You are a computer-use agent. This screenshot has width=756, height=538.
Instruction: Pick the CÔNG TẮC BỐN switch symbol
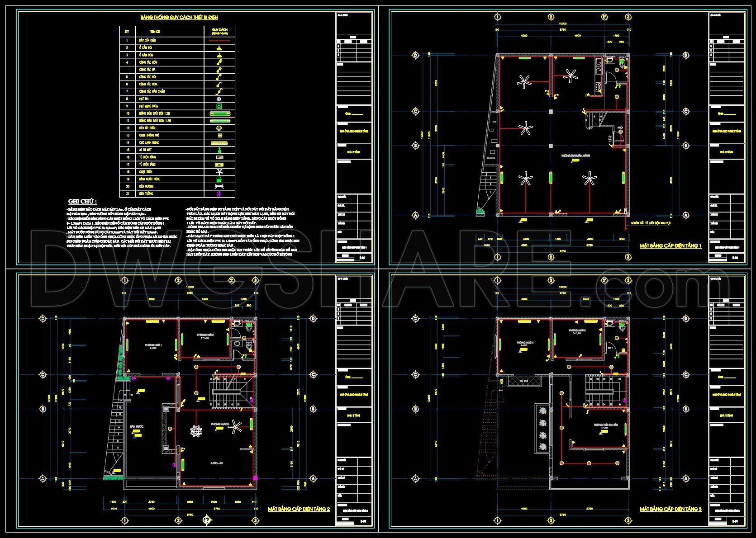[219, 62]
